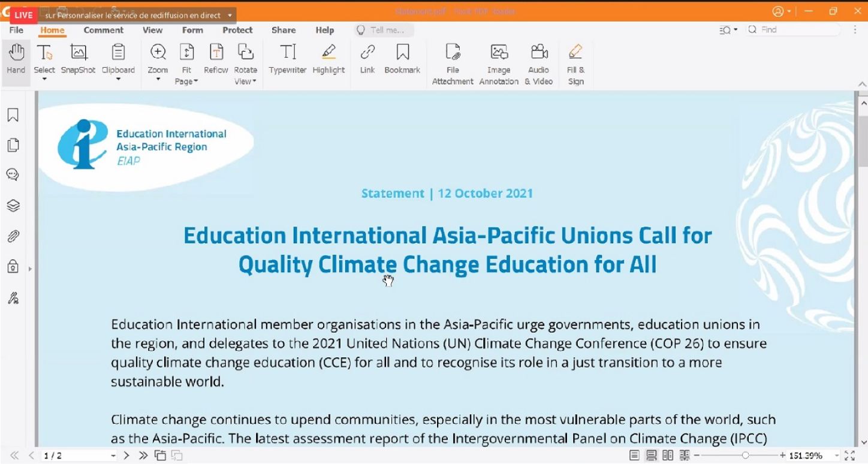Click the Home tab
Image resolution: width=868 pixels, height=464 pixels.
pos(52,30)
